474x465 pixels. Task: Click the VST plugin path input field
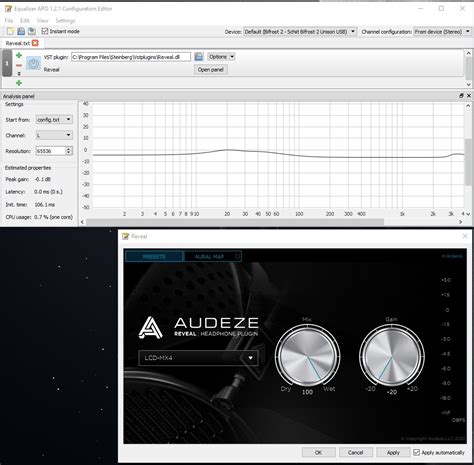pos(131,57)
